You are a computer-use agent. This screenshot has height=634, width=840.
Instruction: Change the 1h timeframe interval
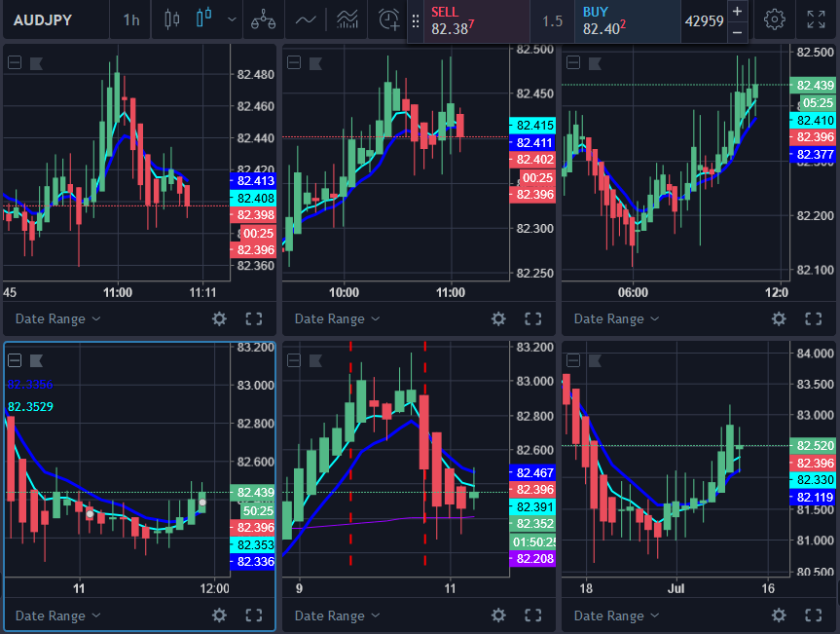pos(130,19)
